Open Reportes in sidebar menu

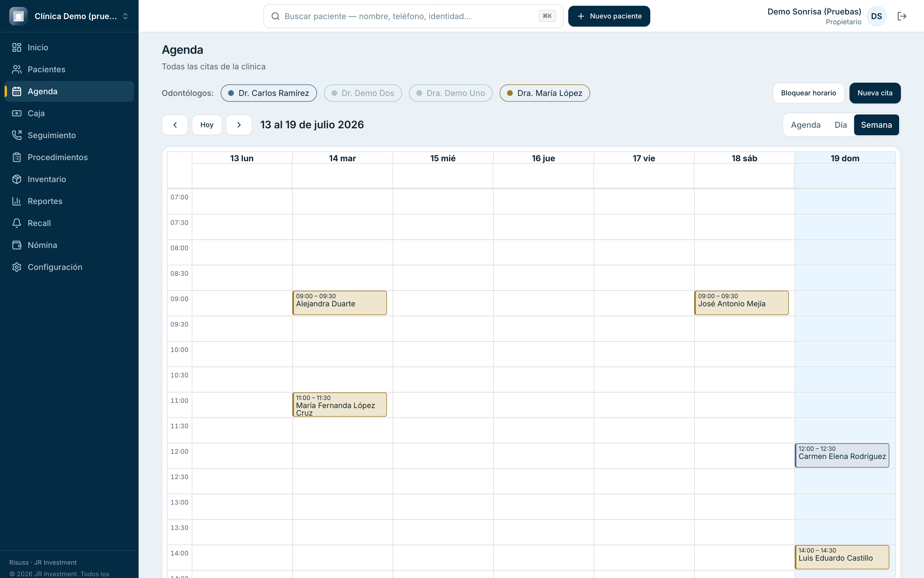[x=69, y=201]
